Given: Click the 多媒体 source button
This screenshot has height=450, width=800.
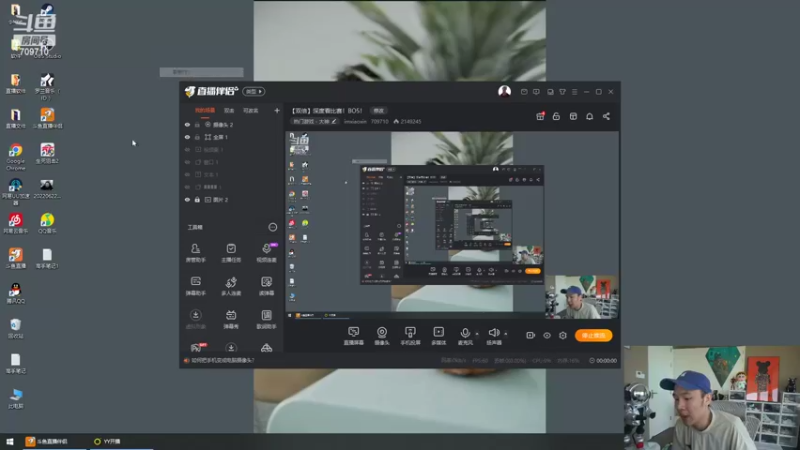Looking at the screenshot, I should click(439, 336).
